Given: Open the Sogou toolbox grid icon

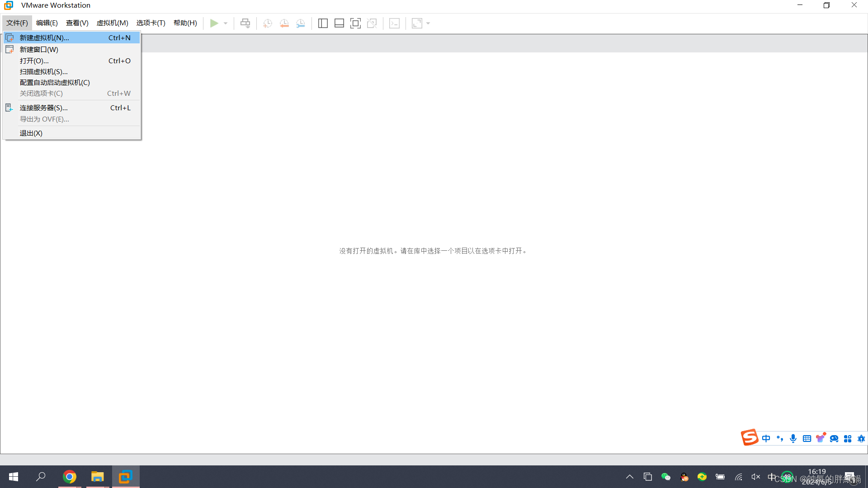Looking at the screenshot, I should 848,438.
